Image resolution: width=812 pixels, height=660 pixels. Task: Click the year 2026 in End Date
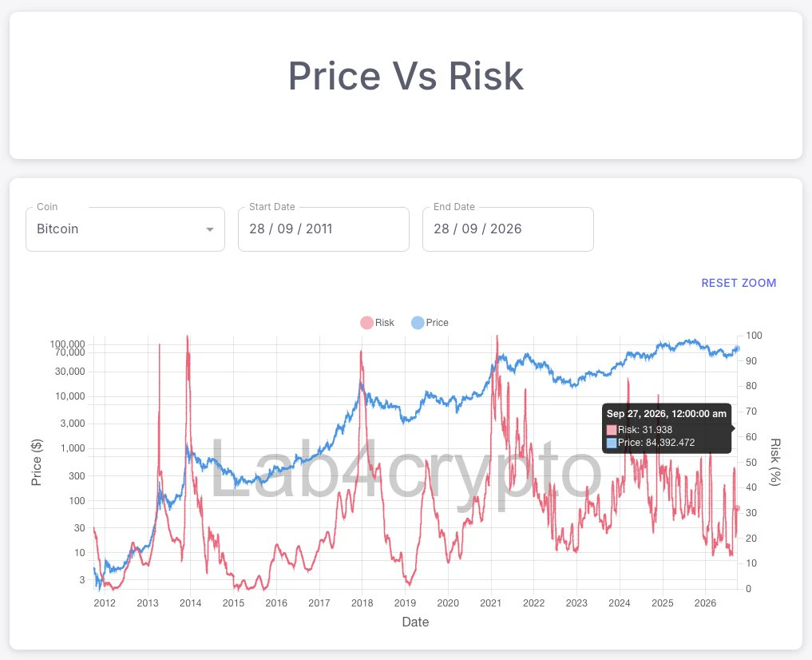pyautogui.click(x=506, y=229)
